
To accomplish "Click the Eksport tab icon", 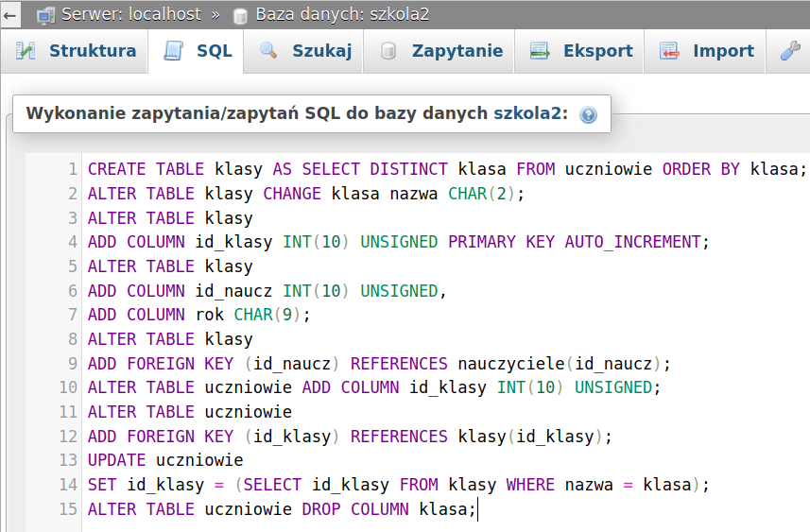I will click(540, 51).
